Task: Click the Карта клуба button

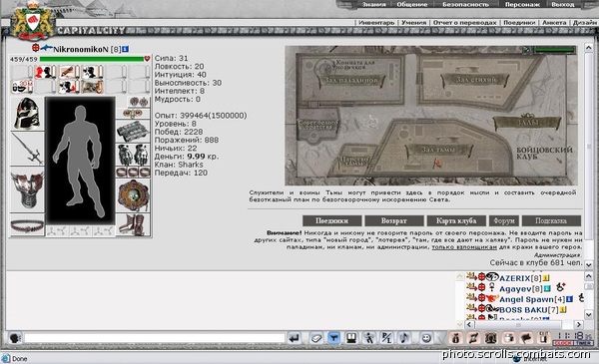Action: (x=456, y=221)
